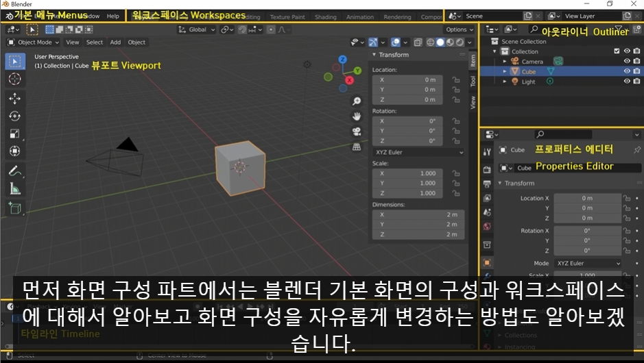
Task: Click the Dimensions X value field in sidebar
Action: click(x=418, y=214)
